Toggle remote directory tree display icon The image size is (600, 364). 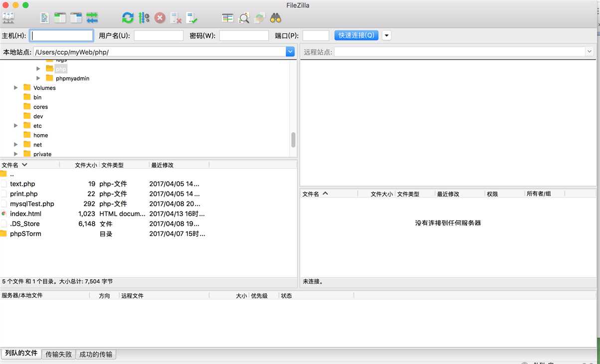76,18
